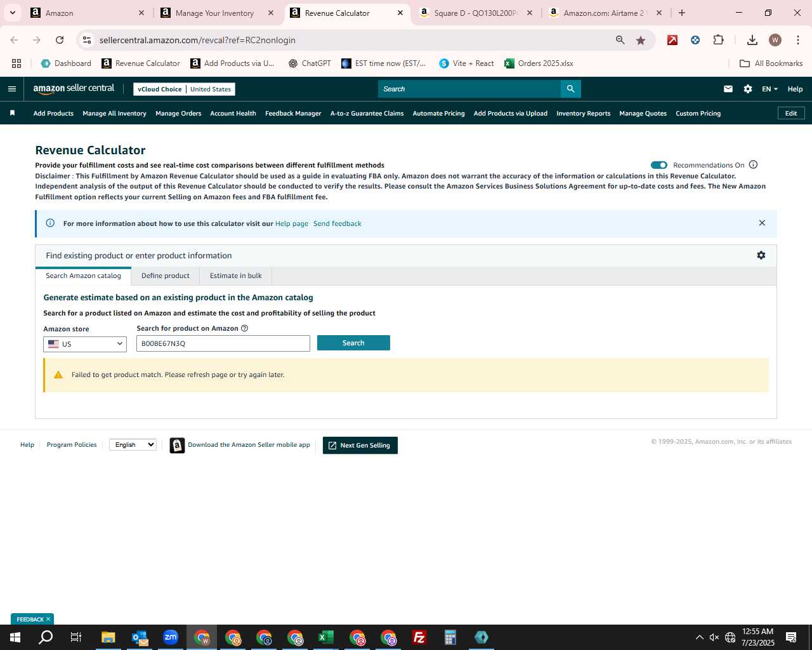Open the Orders 2025.xlsx bookmark
Screen dimensions: 812x650
539,63
